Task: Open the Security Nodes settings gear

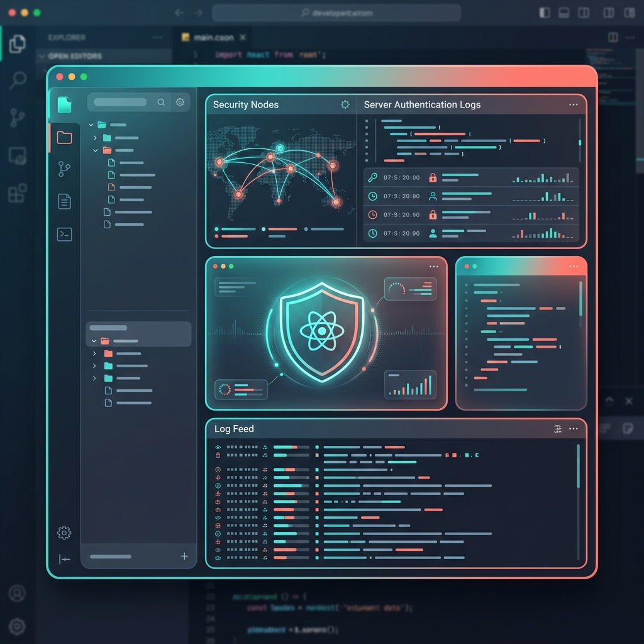Action: point(345,105)
